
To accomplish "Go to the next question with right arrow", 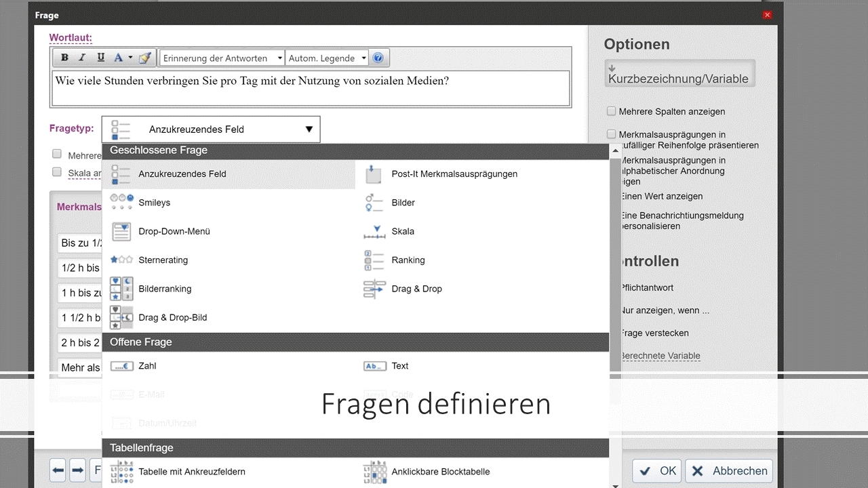I will (77, 470).
